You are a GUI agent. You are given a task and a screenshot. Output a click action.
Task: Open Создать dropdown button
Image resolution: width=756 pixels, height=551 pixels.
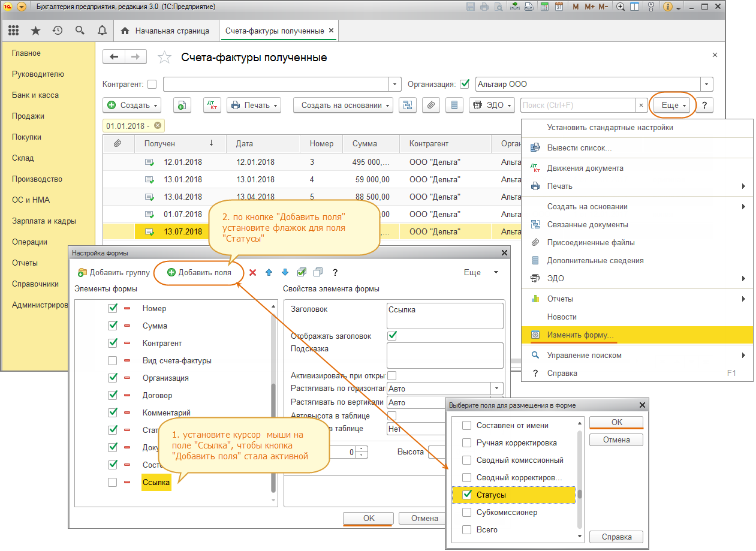[132, 105]
